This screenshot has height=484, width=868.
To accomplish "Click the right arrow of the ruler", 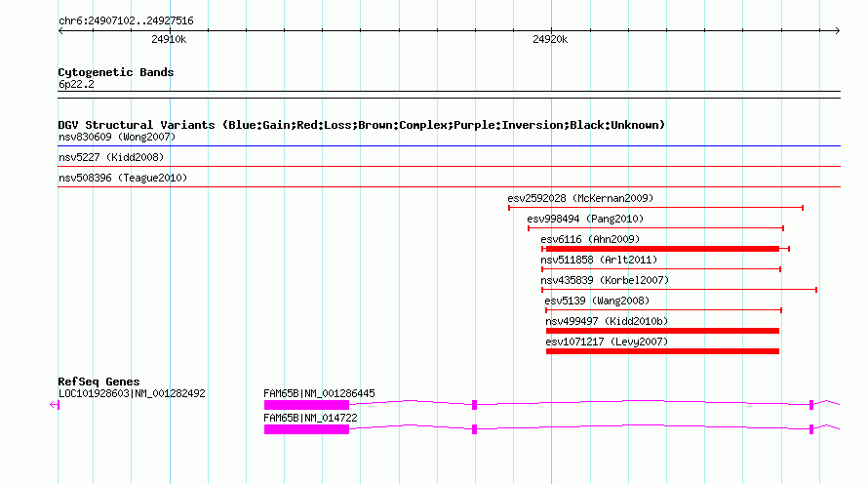I will click(x=837, y=31).
